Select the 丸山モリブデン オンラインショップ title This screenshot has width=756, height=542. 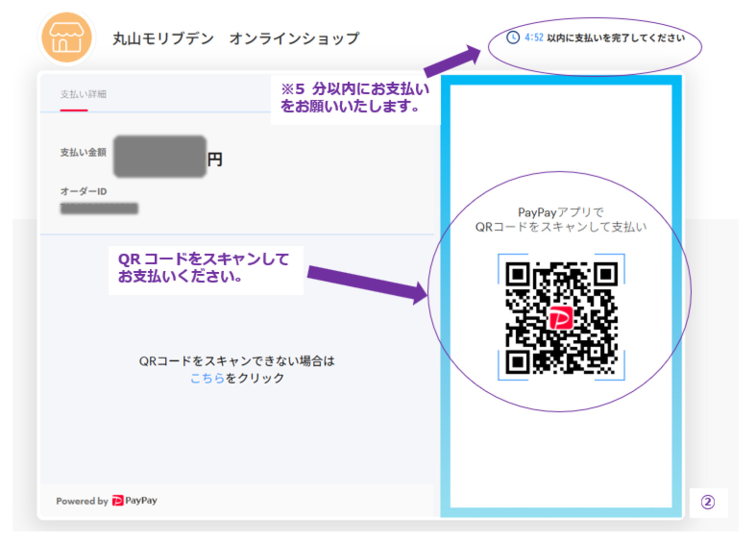tap(236, 39)
